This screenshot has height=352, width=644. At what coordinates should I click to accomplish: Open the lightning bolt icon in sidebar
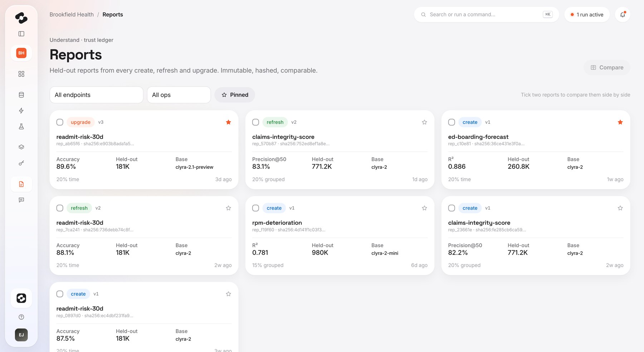click(x=21, y=111)
